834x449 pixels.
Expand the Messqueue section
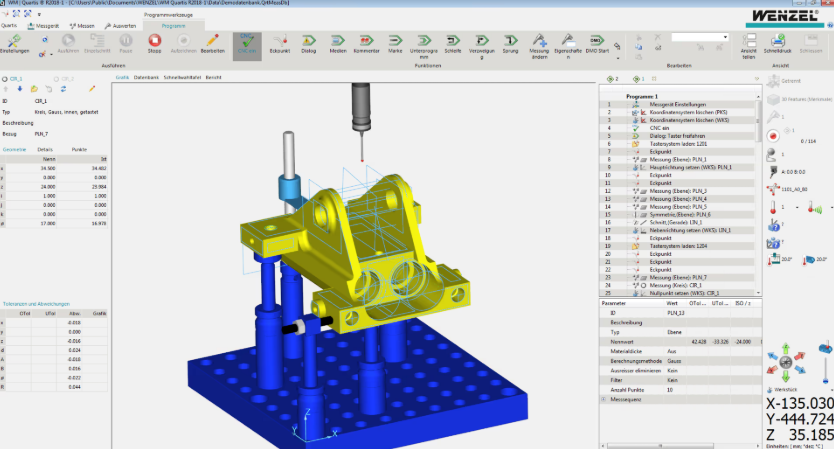pyautogui.click(x=603, y=398)
